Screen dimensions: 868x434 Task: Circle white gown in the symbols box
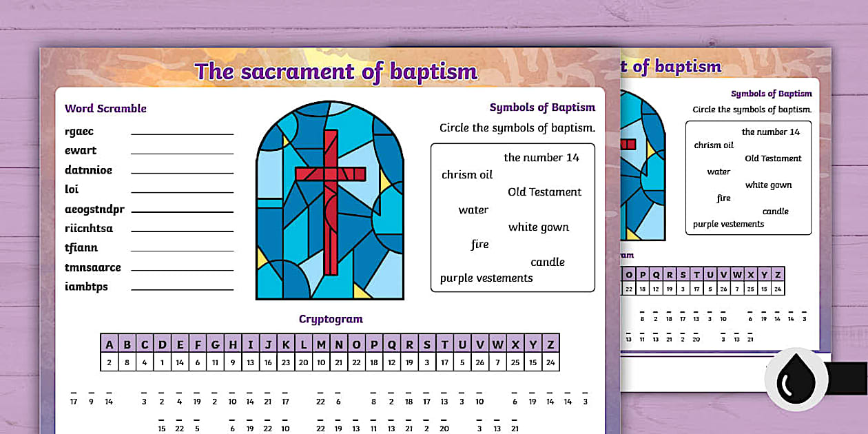coord(538,227)
